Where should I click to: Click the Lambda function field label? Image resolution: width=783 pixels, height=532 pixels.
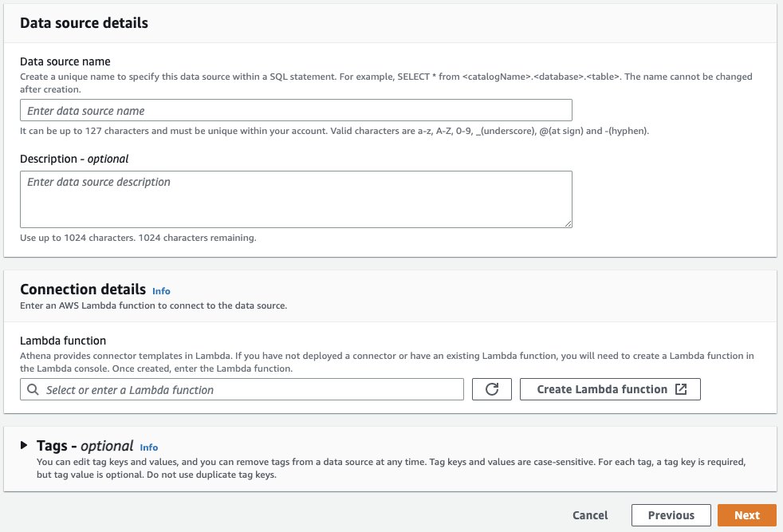(x=63, y=341)
